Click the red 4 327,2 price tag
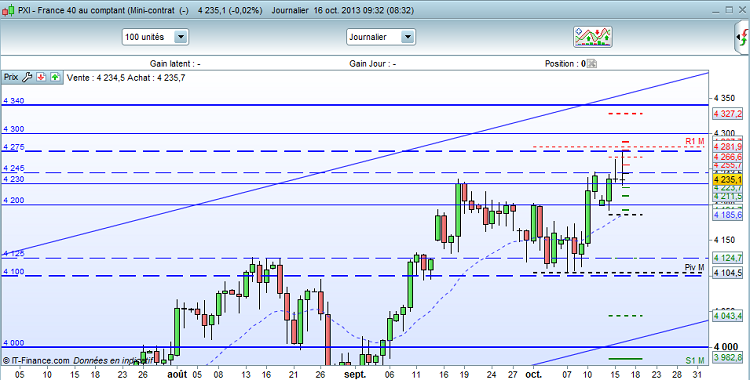 728,113
